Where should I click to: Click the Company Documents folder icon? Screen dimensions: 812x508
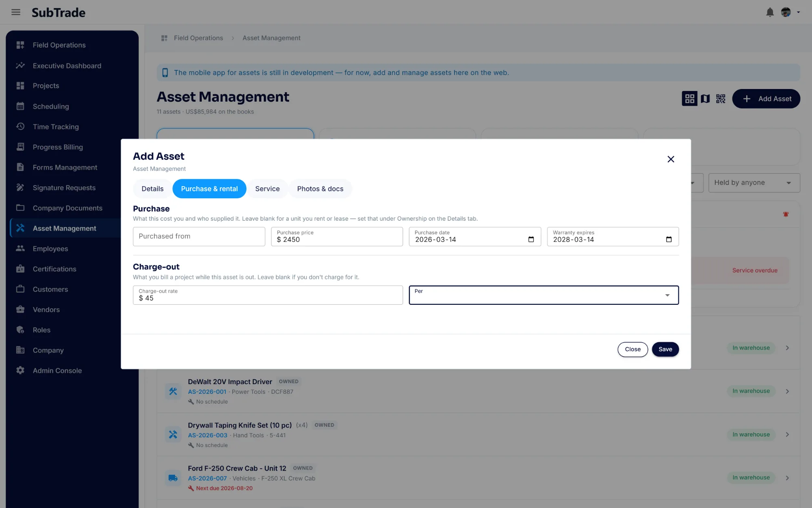[20, 208]
